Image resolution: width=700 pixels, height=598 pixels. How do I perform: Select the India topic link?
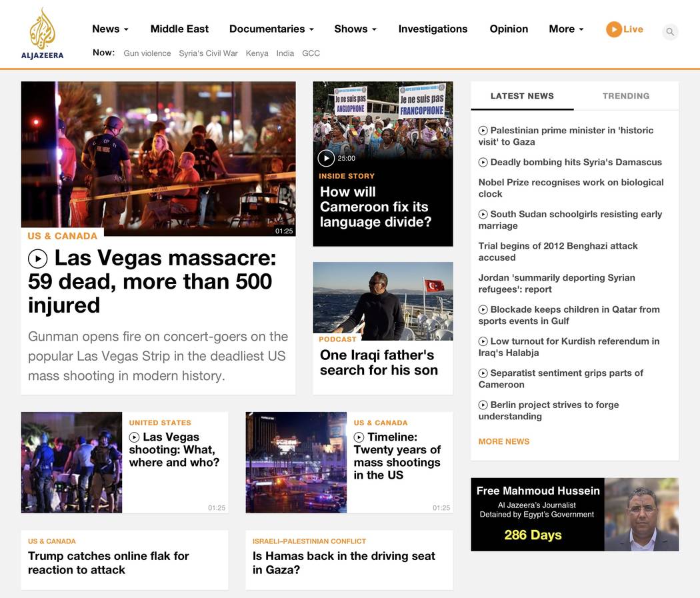coord(285,53)
